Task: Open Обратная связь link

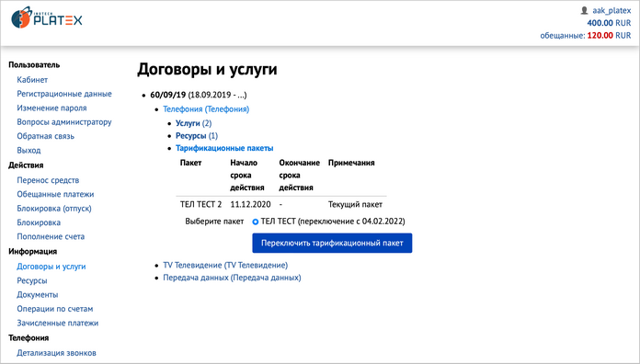Action: (45, 136)
